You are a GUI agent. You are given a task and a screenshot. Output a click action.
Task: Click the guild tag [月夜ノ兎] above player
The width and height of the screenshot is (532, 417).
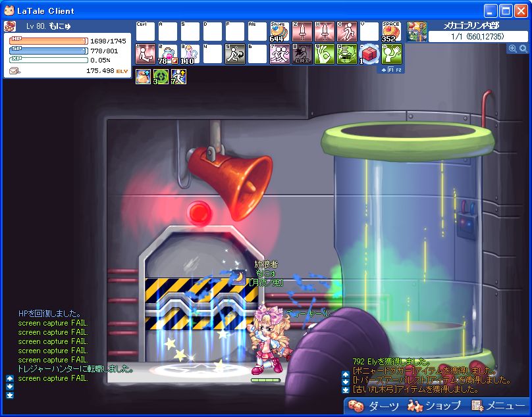[265, 282]
